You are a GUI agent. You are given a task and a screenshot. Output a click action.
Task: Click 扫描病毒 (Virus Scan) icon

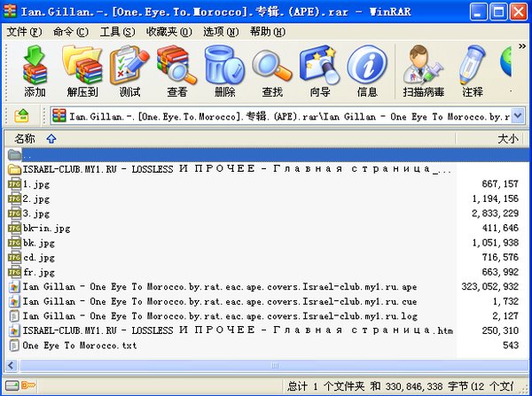[x=424, y=71]
